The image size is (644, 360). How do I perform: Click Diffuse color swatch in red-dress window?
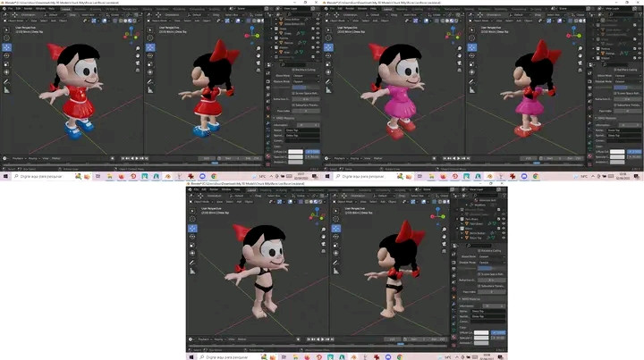point(295,152)
